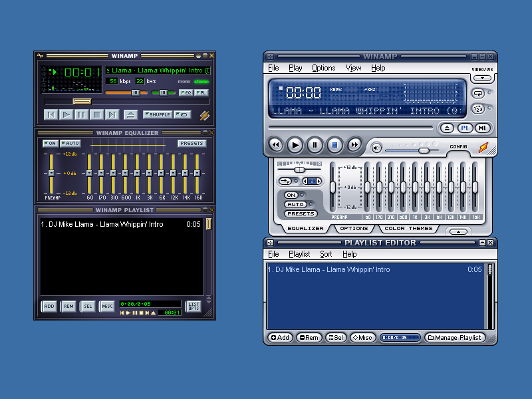The image size is (532, 399).
Task: Open LIST OPTS in Winamp Playlist
Action: pyautogui.click(x=194, y=306)
